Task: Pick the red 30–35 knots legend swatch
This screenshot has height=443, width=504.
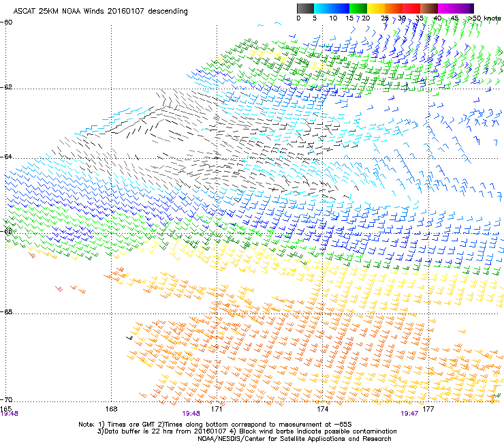Action: [411, 8]
